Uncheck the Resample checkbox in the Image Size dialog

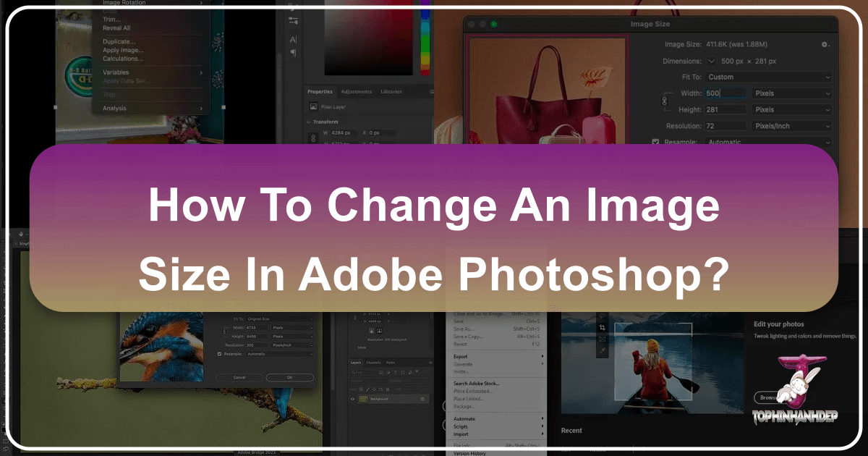tap(656, 142)
